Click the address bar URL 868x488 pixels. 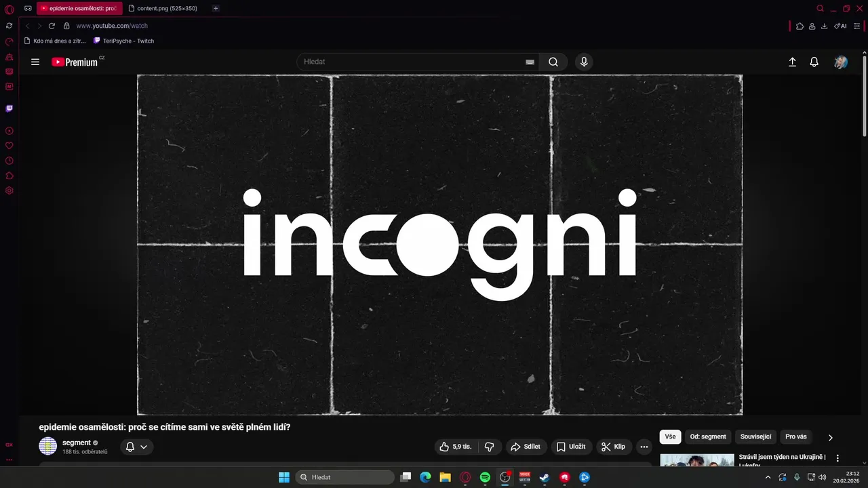(112, 26)
